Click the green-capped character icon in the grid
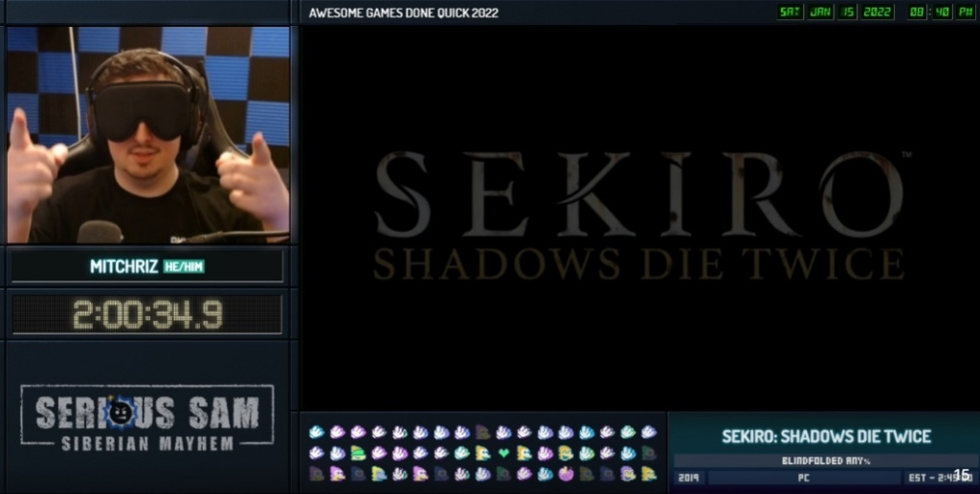This screenshot has height=494, width=980. point(358,453)
